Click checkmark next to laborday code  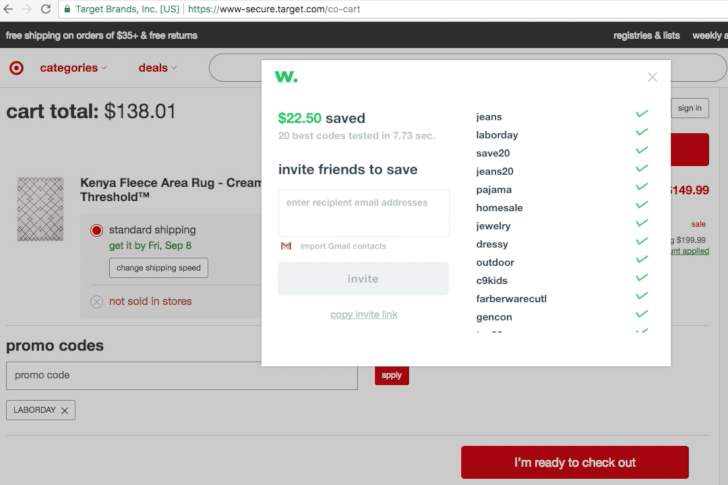(x=642, y=132)
